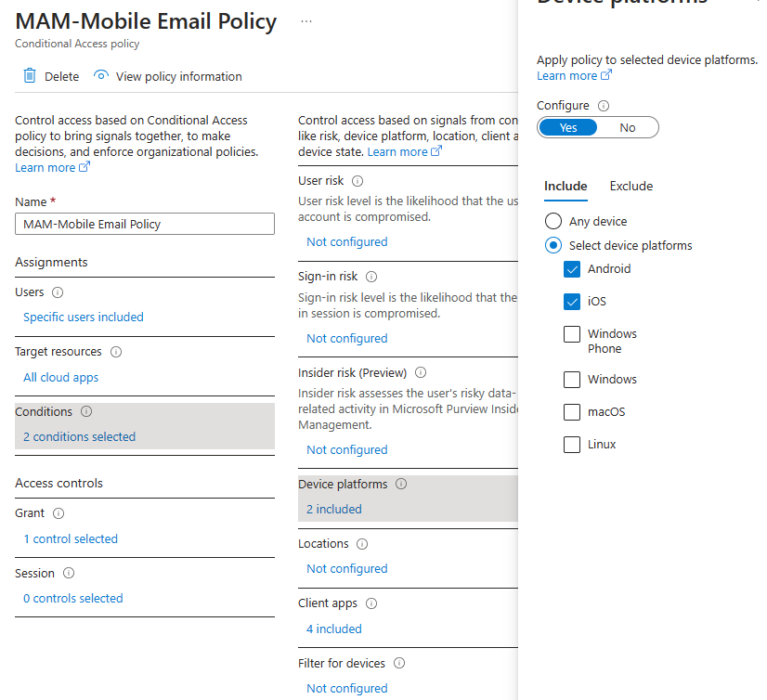Screen dimensions: 767x700
Task: Check the Linux checkbox
Action: pyautogui.click(x=572, y=444)
